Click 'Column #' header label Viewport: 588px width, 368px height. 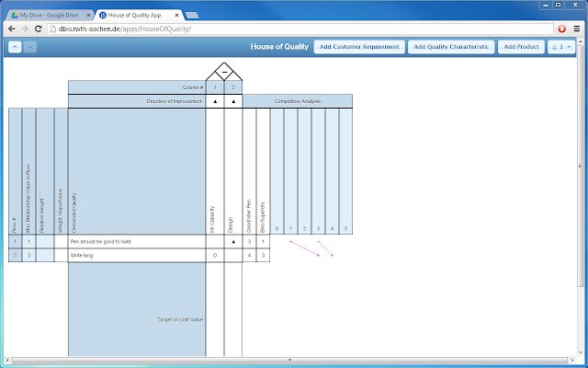pos(193,87)
